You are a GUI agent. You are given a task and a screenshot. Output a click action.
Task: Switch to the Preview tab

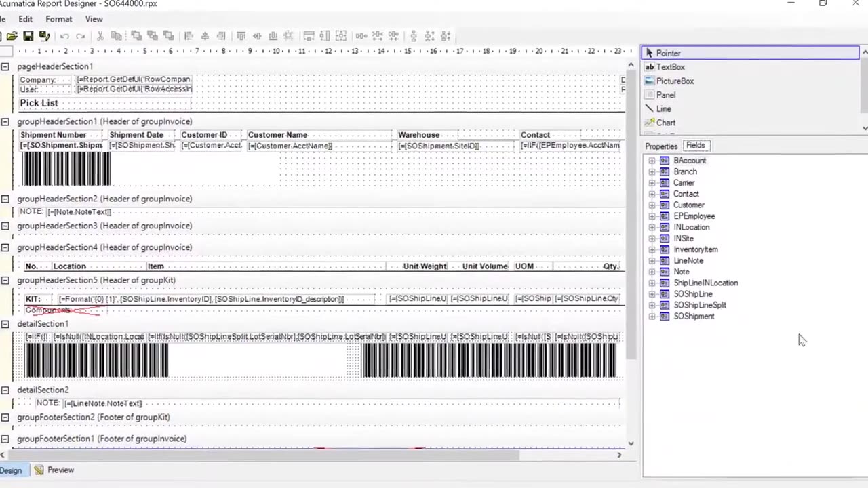(54, 470)
